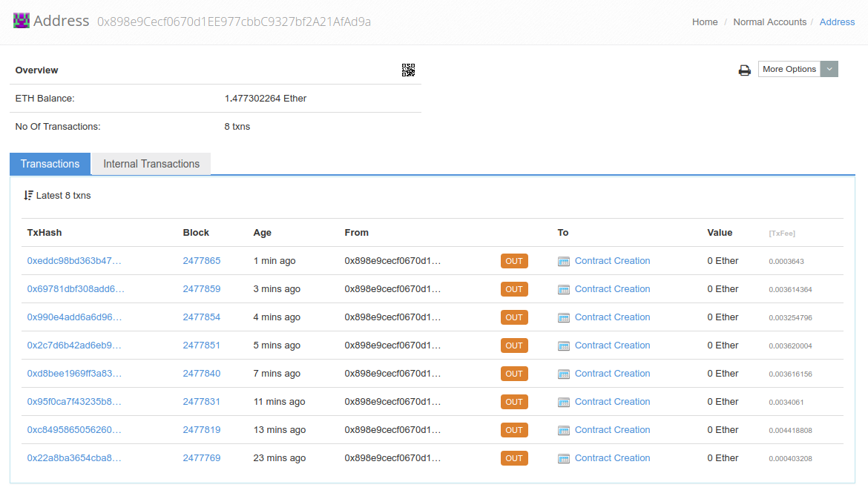
Task: Expand the More Options arrow button
Action: 829,69
